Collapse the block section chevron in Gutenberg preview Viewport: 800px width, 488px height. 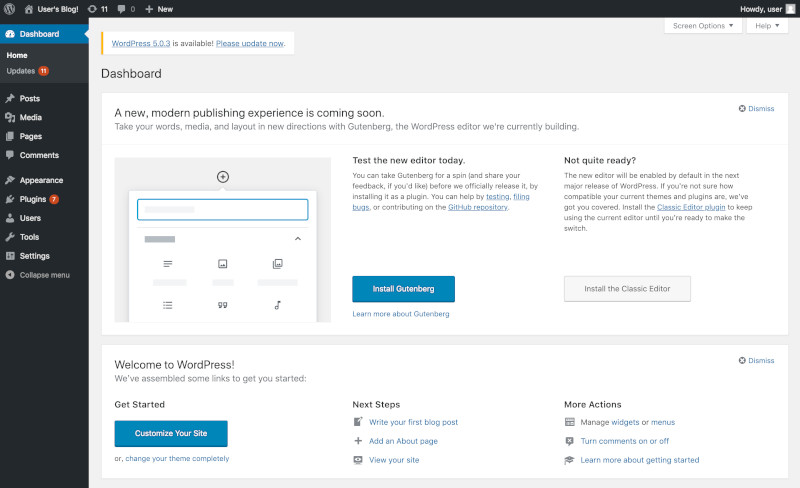[298, 239]
